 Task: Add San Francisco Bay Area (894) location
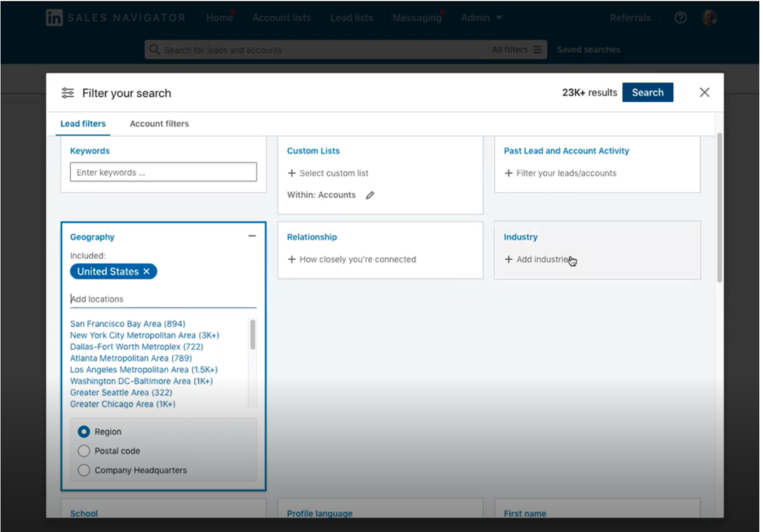pyautogui.click(x=127, y=323)
